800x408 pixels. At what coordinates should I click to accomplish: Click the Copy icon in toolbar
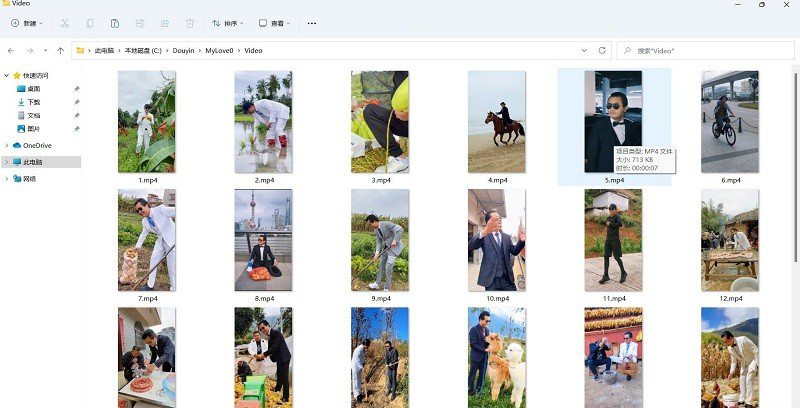click(x=90, y=23)
